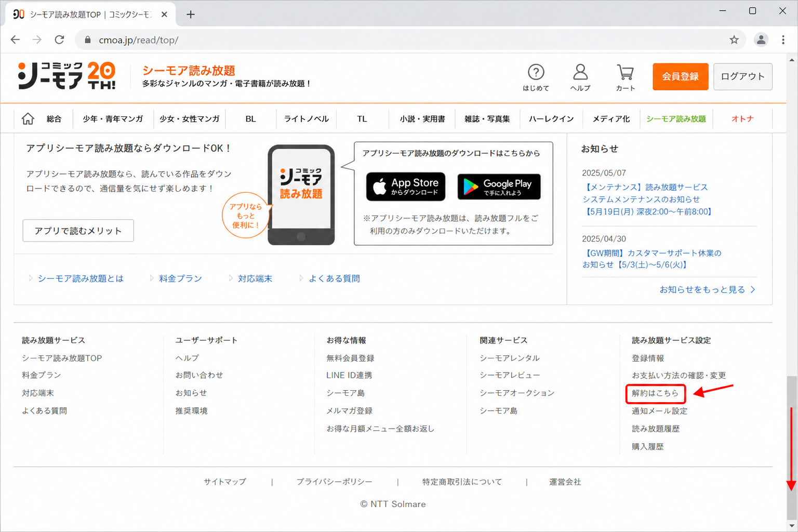Open 登録情報 settings link
Screen dimensions: 798x532
point(648,358)
